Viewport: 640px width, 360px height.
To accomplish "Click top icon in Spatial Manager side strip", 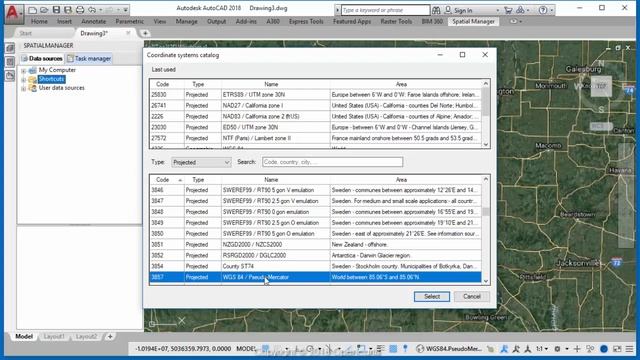I will click(x=10, y=48).
